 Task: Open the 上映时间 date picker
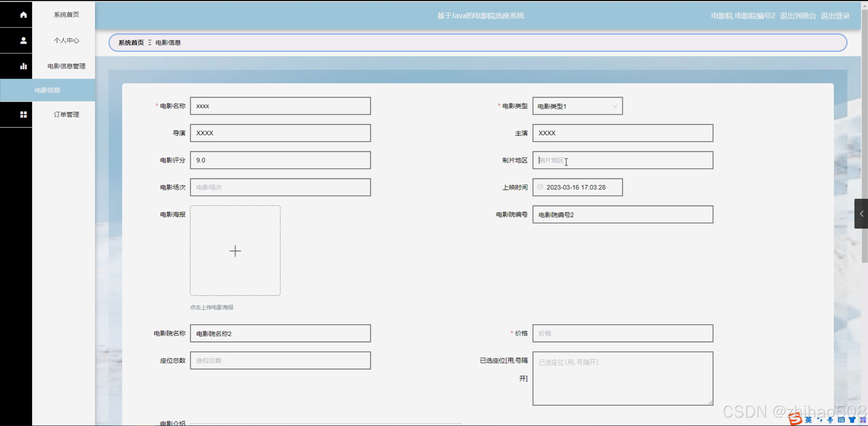click(580, 187)
